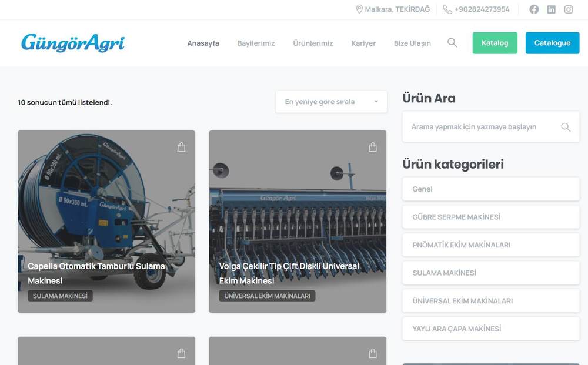Viewport: 588px width, 365px height.
Task: Click the green Katalog button
Action: coord(495,43)
